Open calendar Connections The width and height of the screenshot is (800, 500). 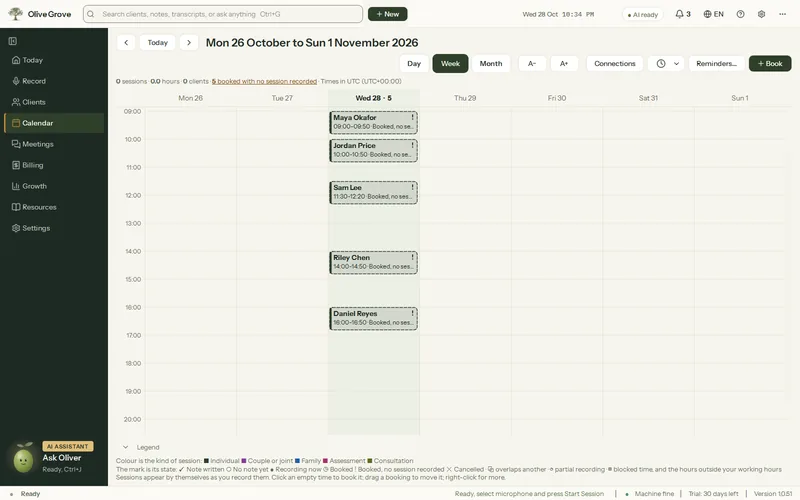(615, 64)
